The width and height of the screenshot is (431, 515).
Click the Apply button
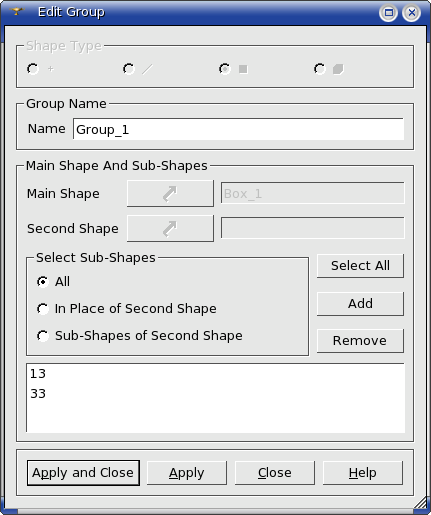point(187,473)
